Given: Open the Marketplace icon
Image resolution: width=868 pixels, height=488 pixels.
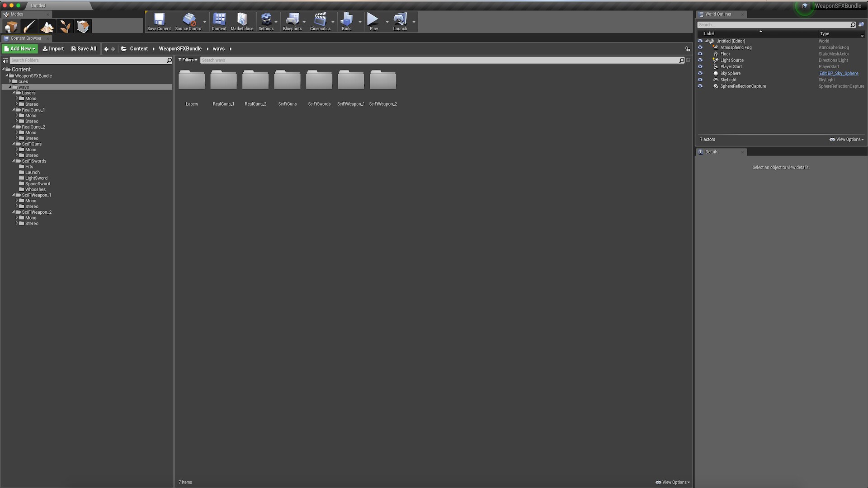Looking at the screenshot, I should tap(242, 21).
